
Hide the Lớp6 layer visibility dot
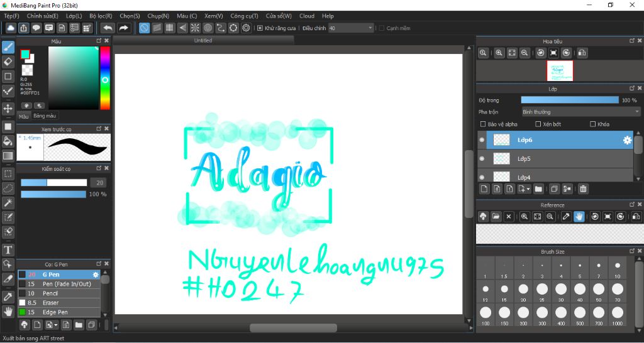coord(482,140)
